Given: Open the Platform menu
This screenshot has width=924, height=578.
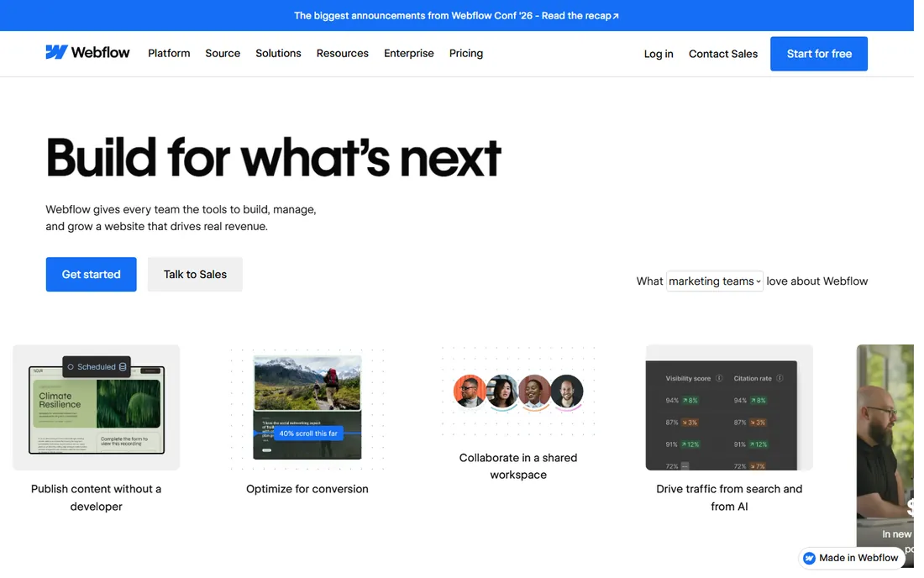Looking at the screenshot, I should [x=169, y=53].
